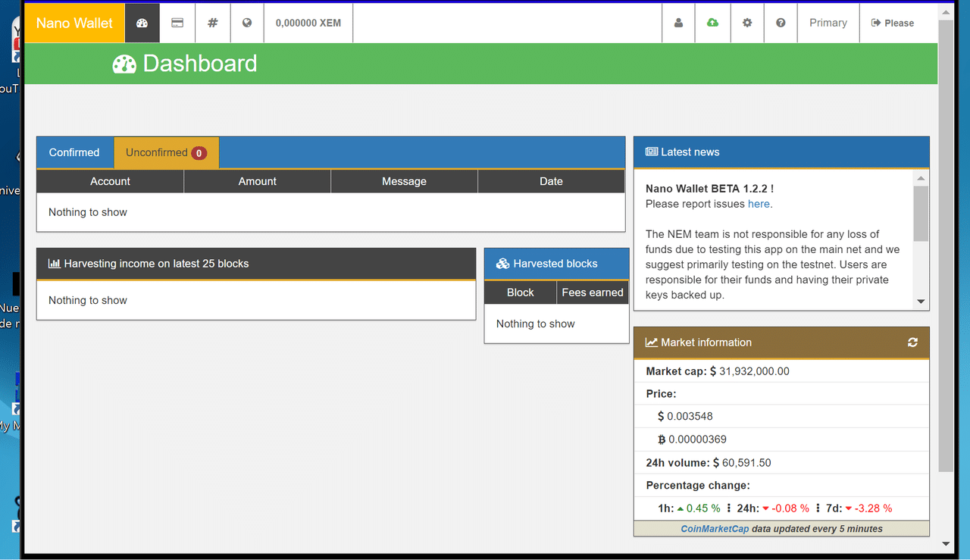The width and height of the screenshot is (970, 560).
Task: Click the 24h change -0.08 %
Action: (x=786, y=508)
